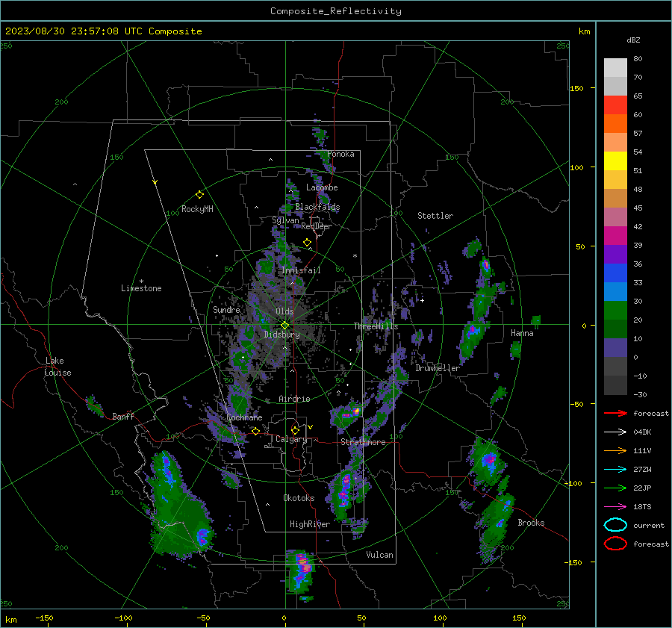
Task: Click the ThreeHills town label
Action: pyautogui.click(x=376, y=326)
